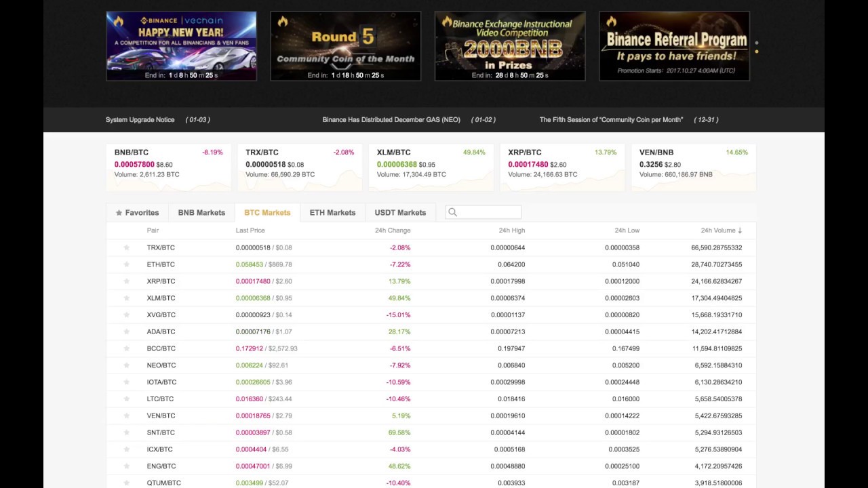Open the ENG/BTC trading pair row
Image resolution: width=868 pixels, height=488 pixels.
(431, 466)
